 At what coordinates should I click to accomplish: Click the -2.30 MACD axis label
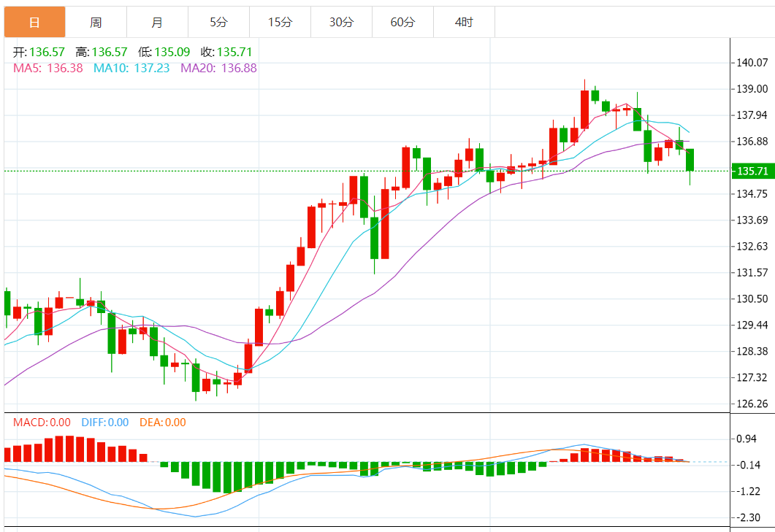click(748, 517)
